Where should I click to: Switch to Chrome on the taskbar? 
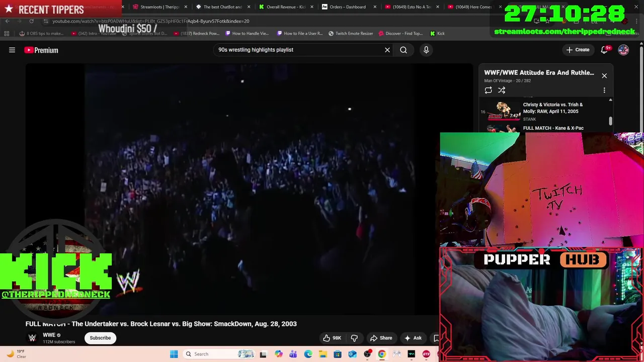tap(382, 354)
